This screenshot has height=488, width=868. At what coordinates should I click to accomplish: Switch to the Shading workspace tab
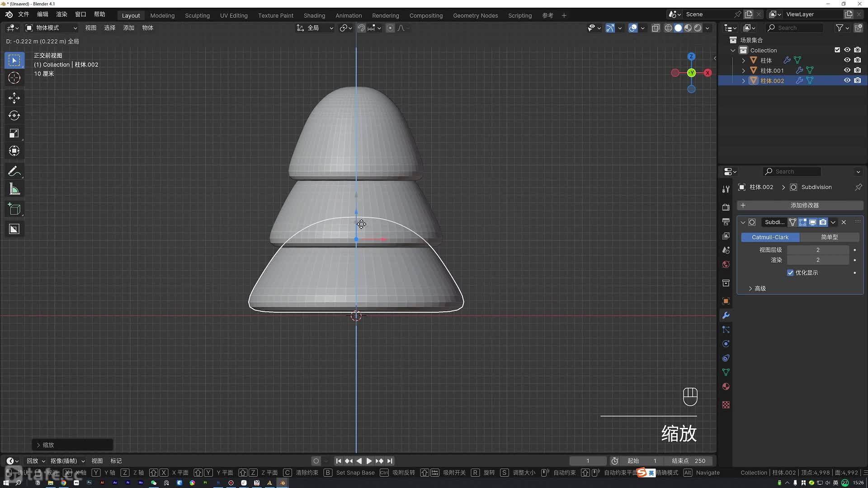point(314,15)
